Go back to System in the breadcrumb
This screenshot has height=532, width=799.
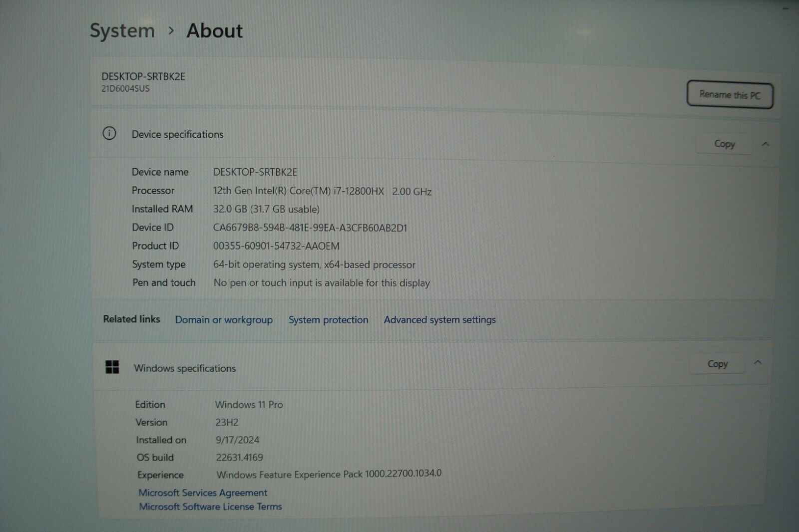click(122, 31)
